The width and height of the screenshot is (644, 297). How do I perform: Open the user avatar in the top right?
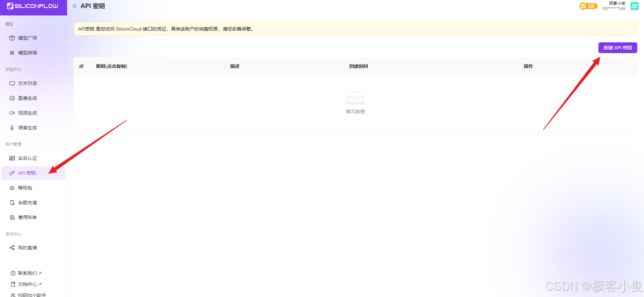[635, 6]
